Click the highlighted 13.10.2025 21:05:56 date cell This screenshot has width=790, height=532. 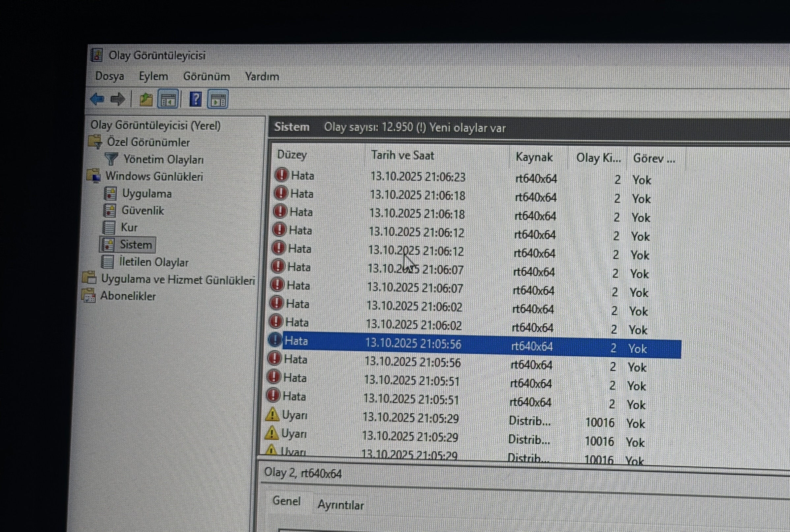tap(413, 344)
